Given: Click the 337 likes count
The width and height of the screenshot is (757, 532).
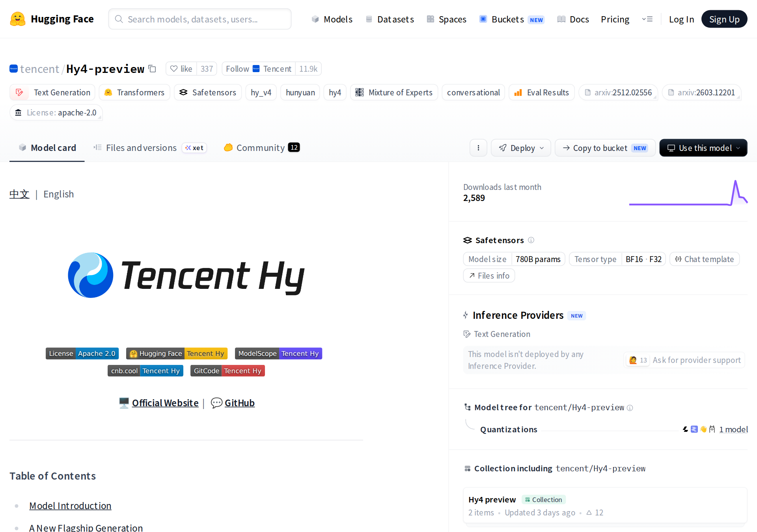Looking at the screenshot, I should (x=207, y=69).
